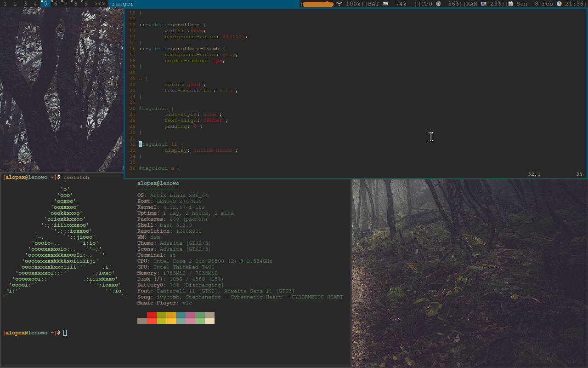Screen dimensions: 588x368
Task: Switch to dwm tag 2
Action: (x=15, y=4)
